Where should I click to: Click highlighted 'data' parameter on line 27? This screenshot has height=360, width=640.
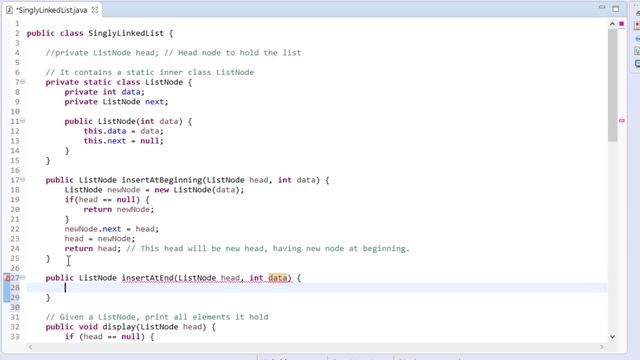point(278,278)
